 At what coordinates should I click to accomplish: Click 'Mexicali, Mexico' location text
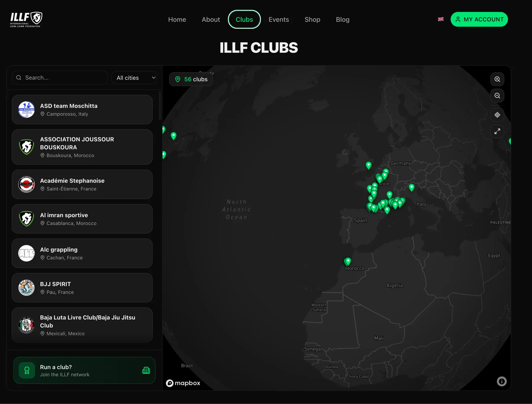[x=66, y=334]
